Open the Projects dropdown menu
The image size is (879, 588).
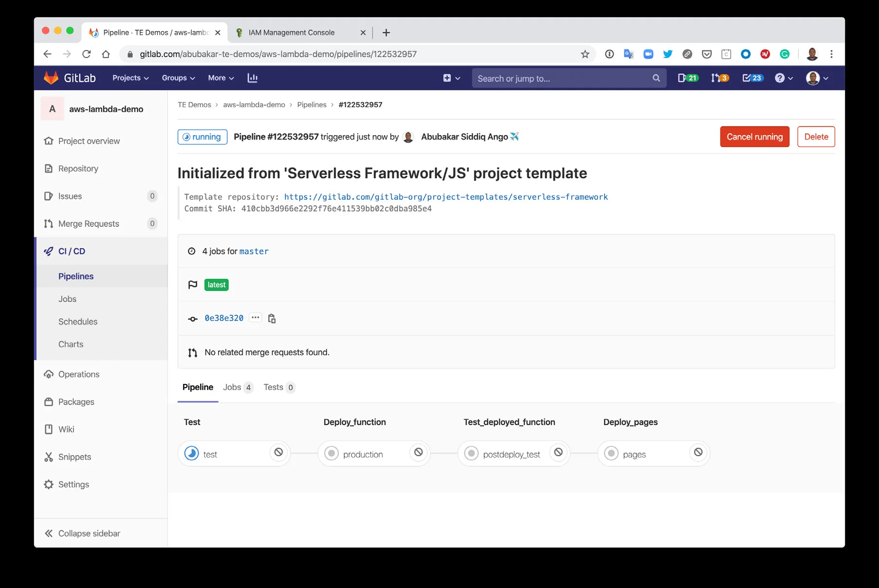[x=130, y=78]
